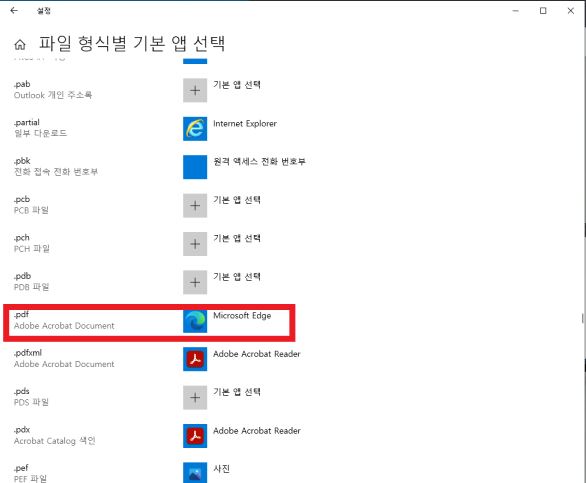Select the .pef extension text

point(21,468)
